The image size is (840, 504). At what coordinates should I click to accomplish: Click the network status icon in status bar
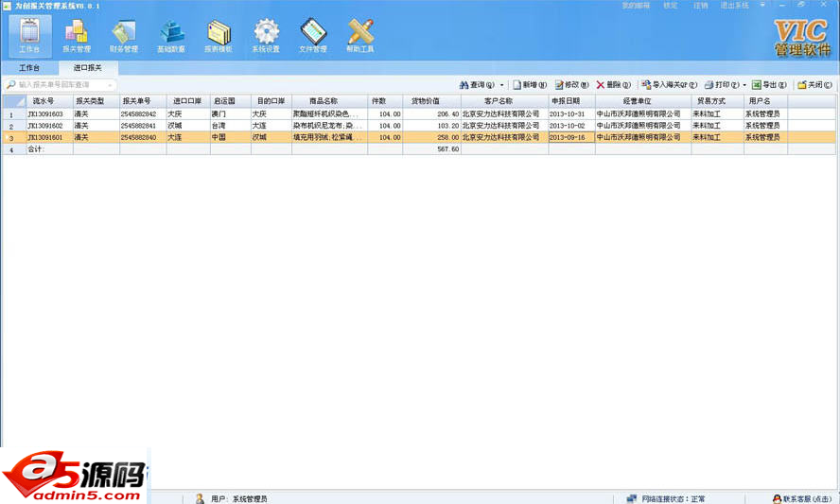(632, 498)
